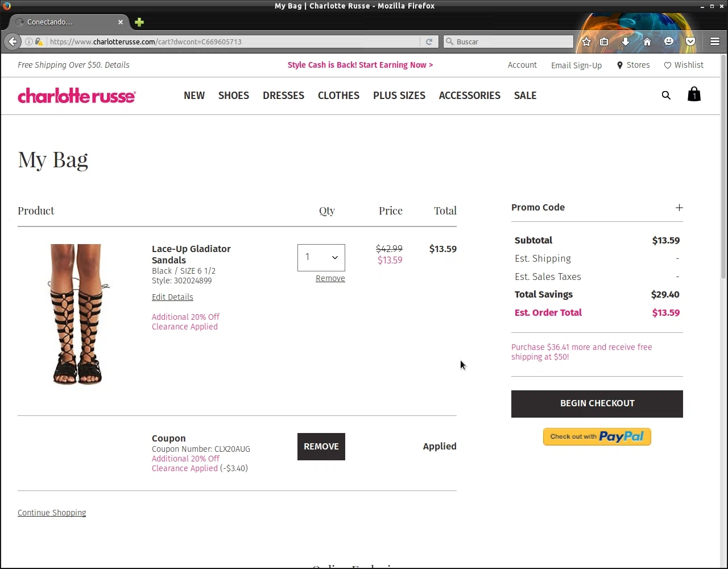This screenshot has height=569, width=728.
Task: Open the ACCESSORIES menu category
Action: coord(470,96)
